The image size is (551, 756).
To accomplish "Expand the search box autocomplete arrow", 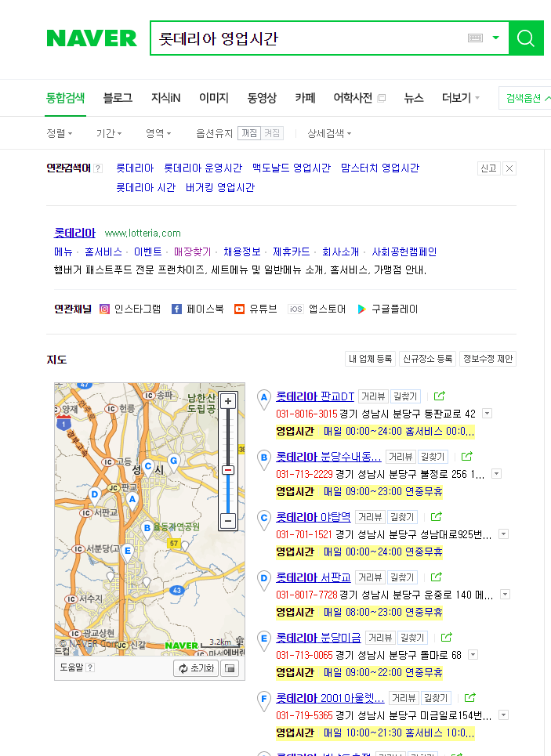I will coord(495,38).
